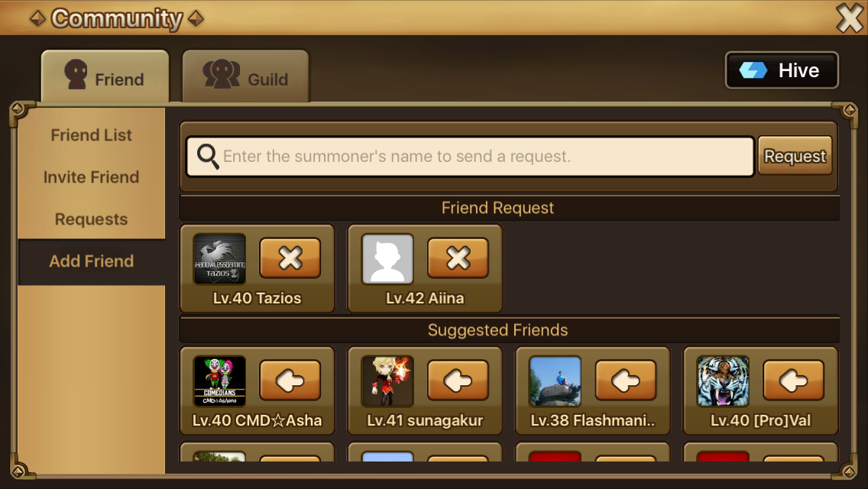Add Flashmani.. using the arrow icon

point(626,381)
